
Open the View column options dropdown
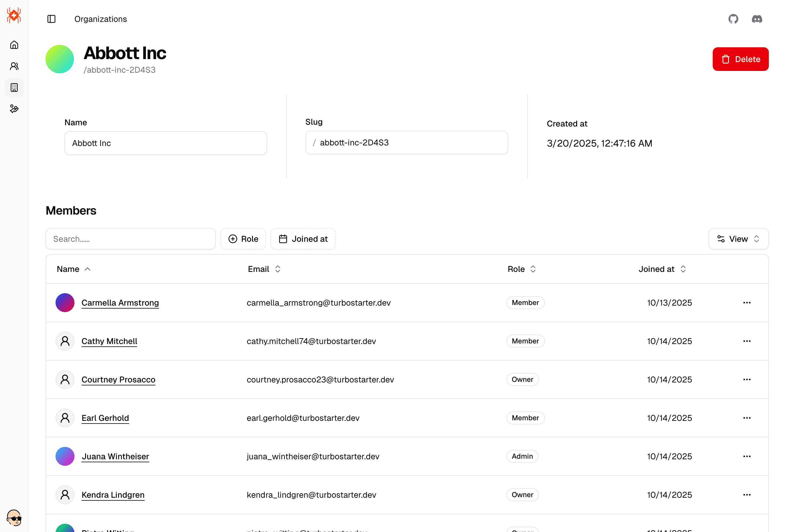click(x=738, y=239)
